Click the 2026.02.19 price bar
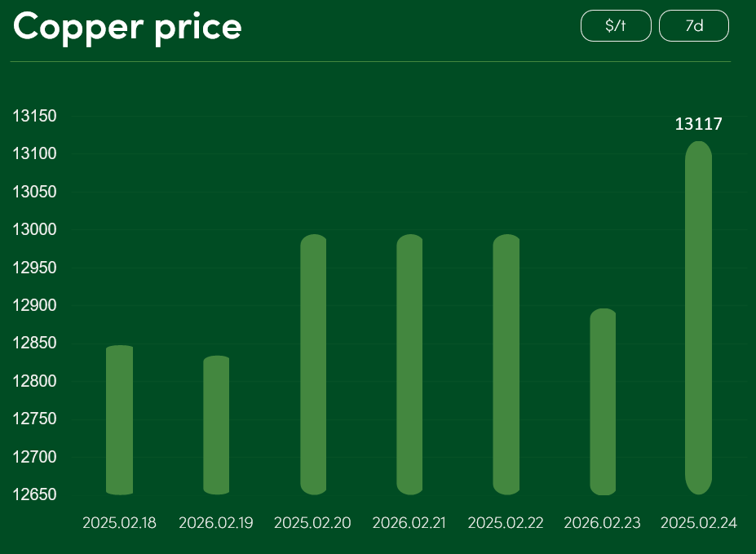 (x=216, y=425)
